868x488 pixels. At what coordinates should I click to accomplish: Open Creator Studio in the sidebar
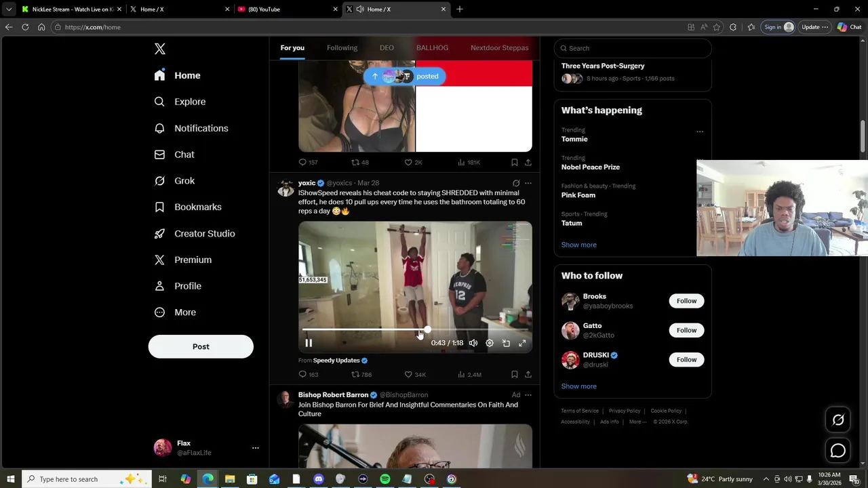[195, 233]
